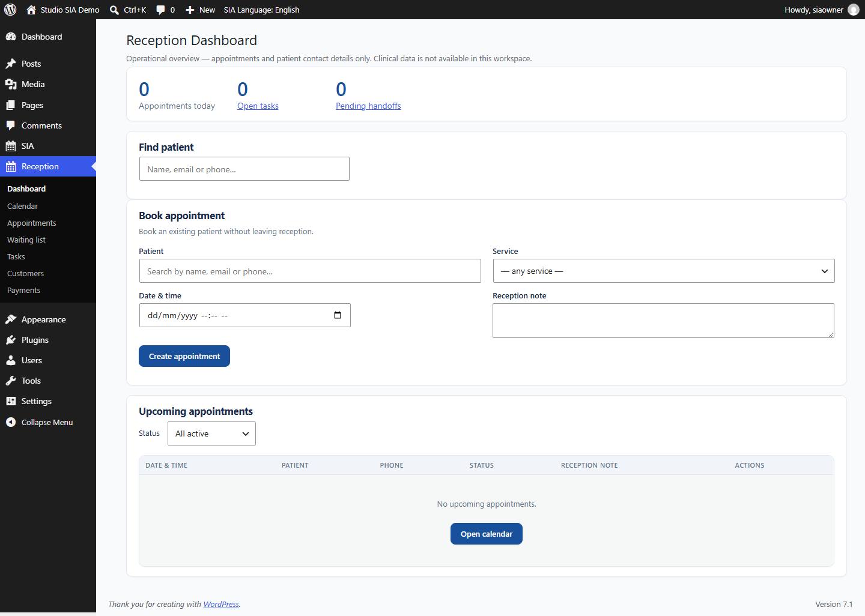This screenshot has height=616, width=865.
Task: Click the Collapse Menu arrow icon
Action: pos(11,422)
